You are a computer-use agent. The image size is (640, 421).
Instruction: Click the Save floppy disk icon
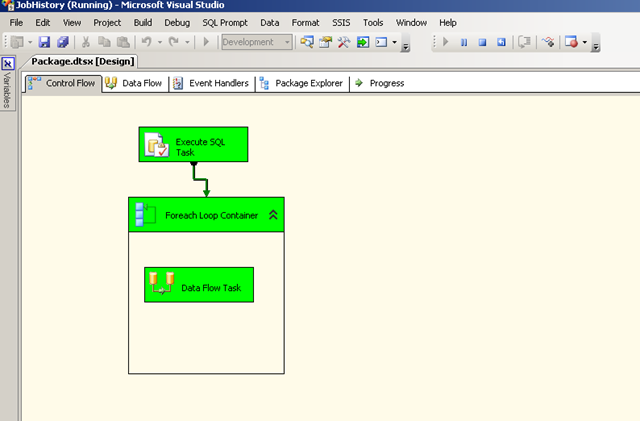click(44, 42)
